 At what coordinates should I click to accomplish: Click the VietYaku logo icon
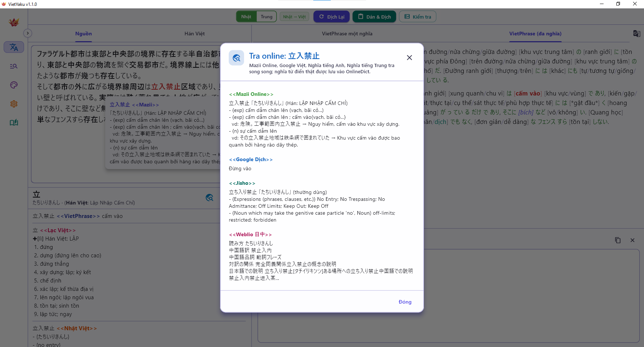[x=14, y=22]
